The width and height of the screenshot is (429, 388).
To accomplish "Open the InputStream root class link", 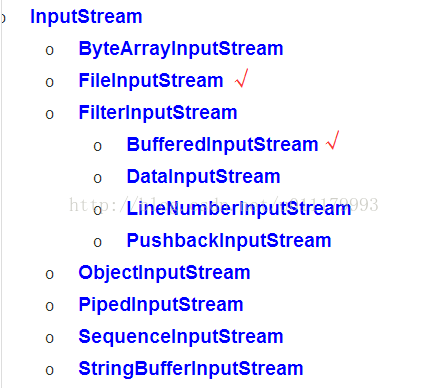I will coord(86,17).
